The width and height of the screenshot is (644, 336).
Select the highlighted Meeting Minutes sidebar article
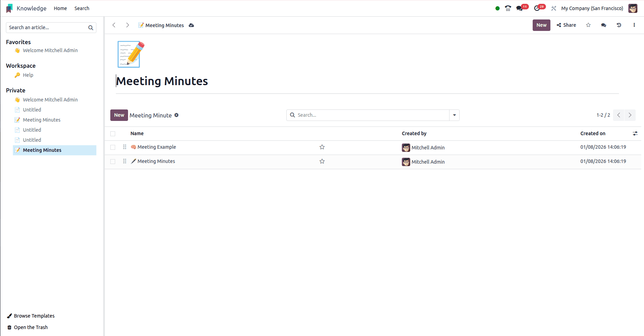pos(55,150)
